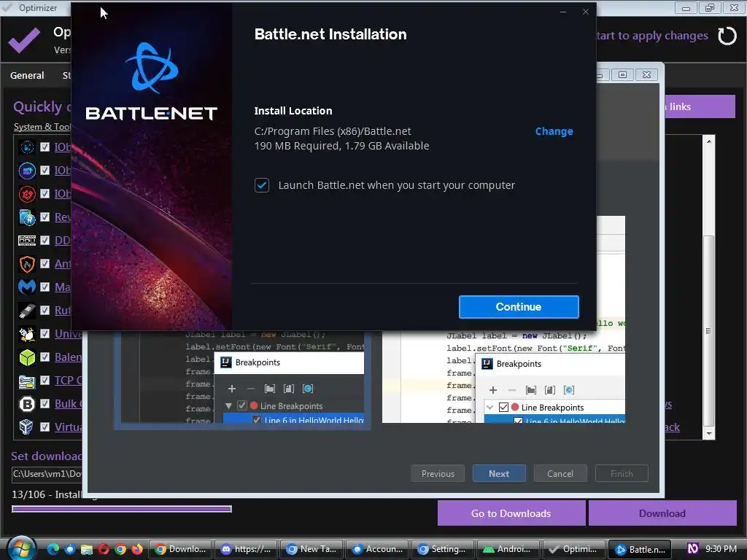Image resolution: width=747 pixels, height=560 pixels.
Task: Click the 13/106 install status text
Action: (47, 495)
